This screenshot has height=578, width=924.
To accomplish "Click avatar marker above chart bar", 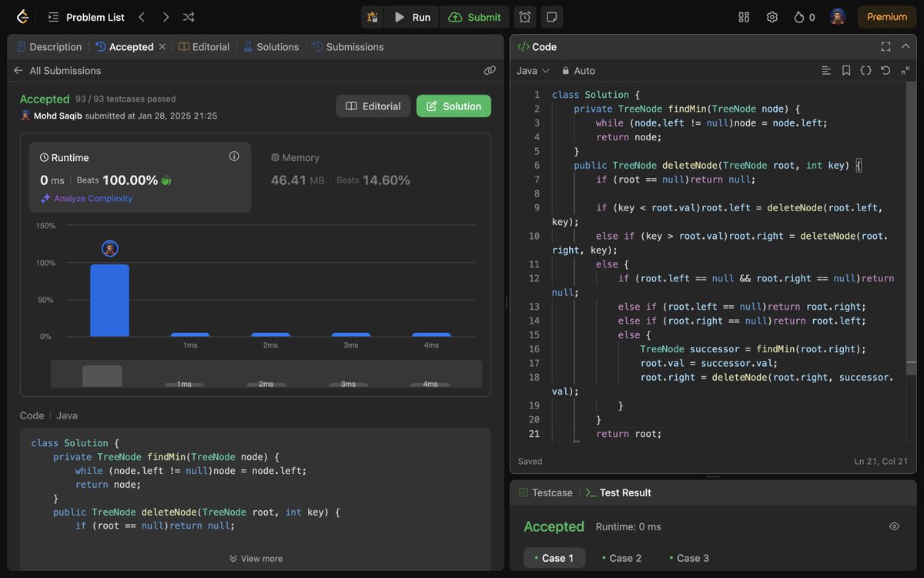I will (110, 248).
